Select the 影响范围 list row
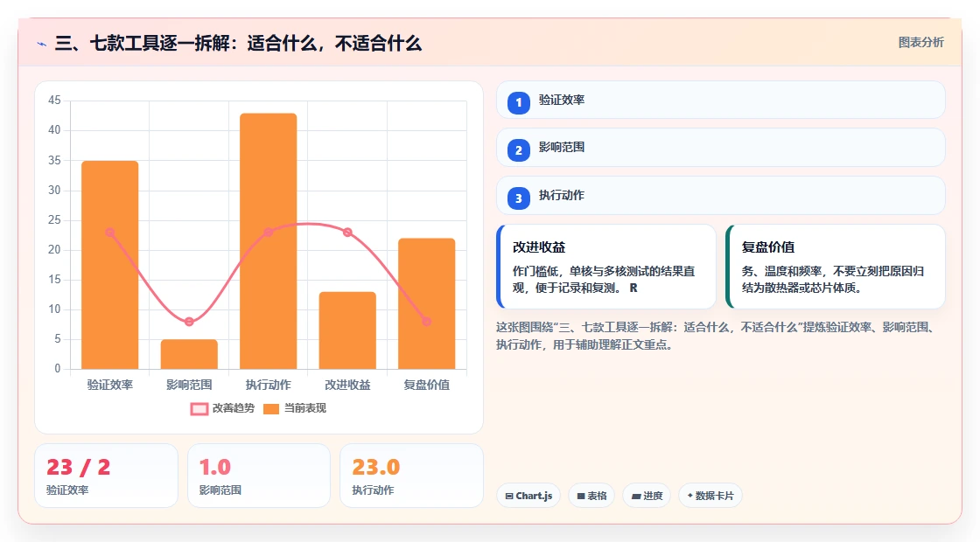This screenshot has width=980, height=542. coord(721,148)
